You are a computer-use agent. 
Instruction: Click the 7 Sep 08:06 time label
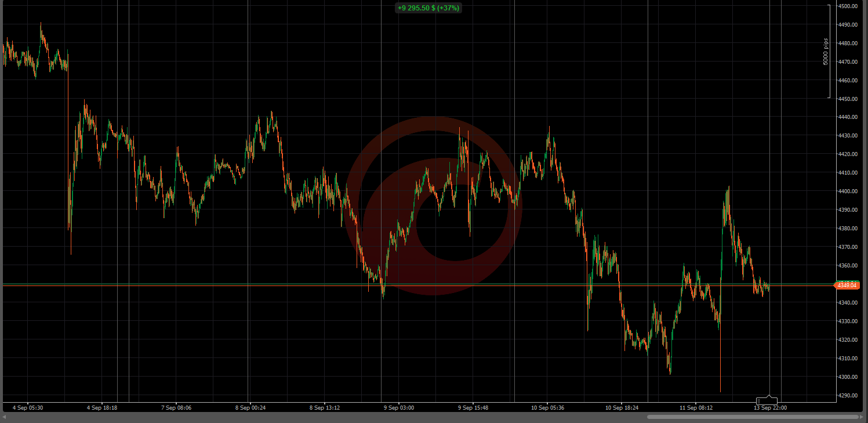point(176,408)
